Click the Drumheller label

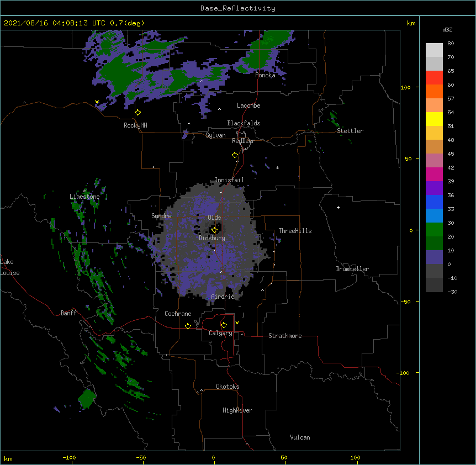pos(352,269)
